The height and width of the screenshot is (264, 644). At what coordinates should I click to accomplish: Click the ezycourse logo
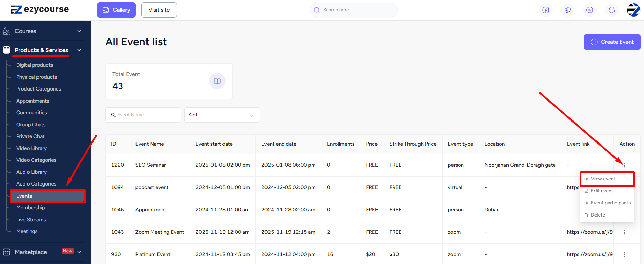coord(40,10)
